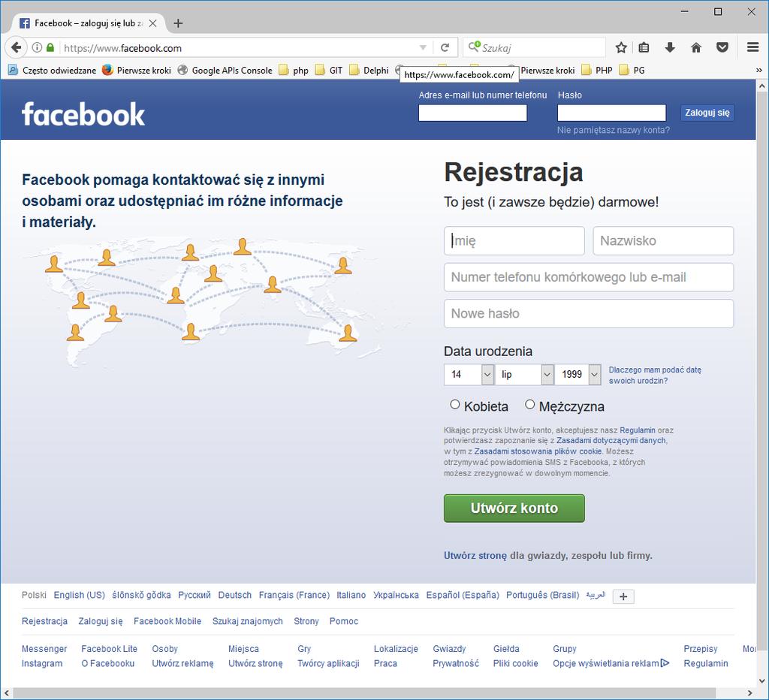
Task: Open Instagram footer link
Action: [42, 663]
